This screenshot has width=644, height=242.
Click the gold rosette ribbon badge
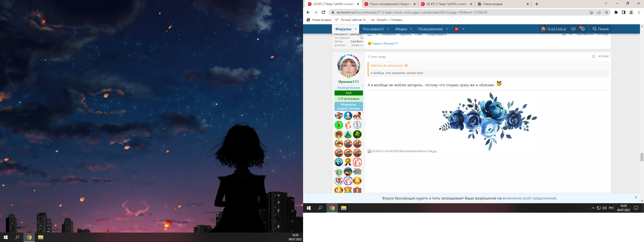[x=348, y=162]
